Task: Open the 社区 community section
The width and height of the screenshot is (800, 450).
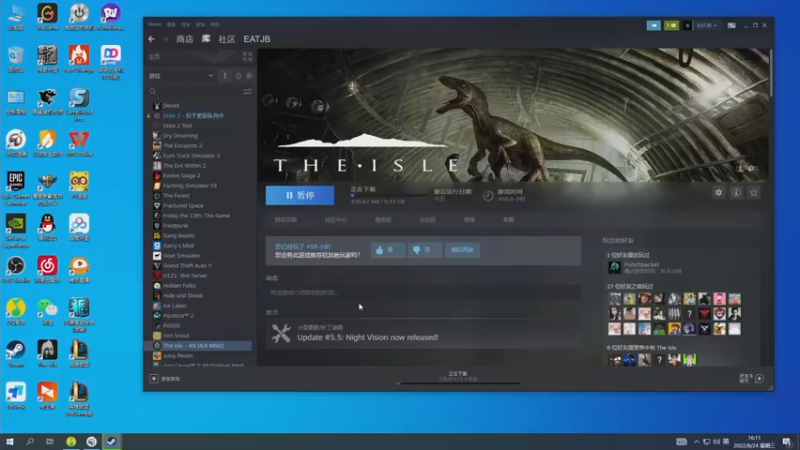Action: pyautogui.click(x=227, y=39)
